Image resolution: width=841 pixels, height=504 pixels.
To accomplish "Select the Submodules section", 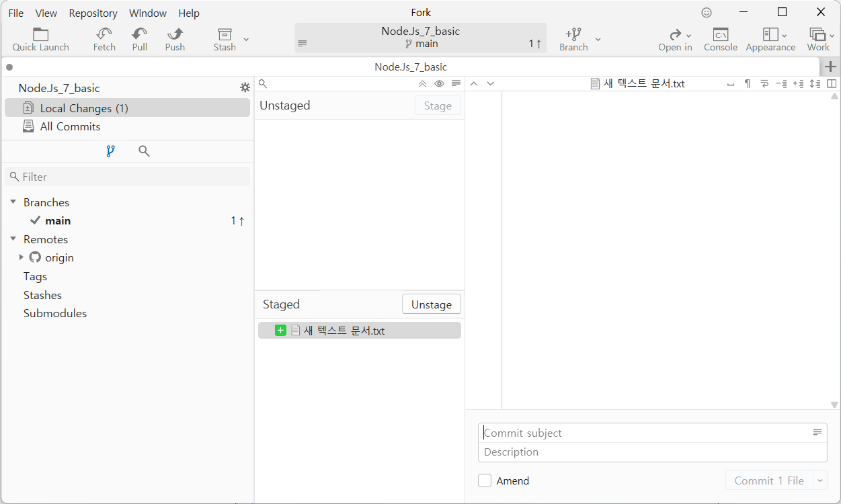I will (x=55, y=313).
